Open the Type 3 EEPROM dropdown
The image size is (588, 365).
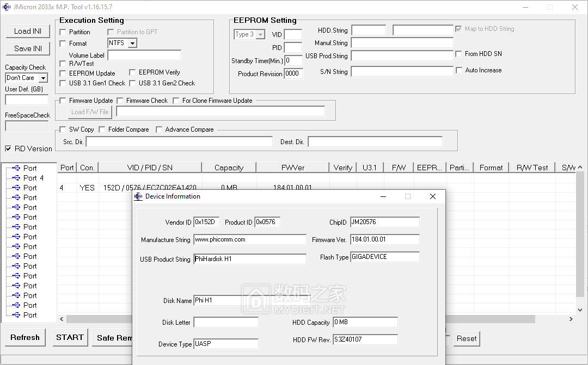coord(260,34)
